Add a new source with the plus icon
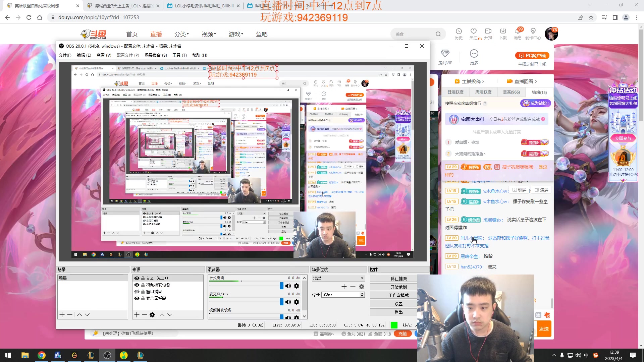The image size is (644, 362). (137, 315)
